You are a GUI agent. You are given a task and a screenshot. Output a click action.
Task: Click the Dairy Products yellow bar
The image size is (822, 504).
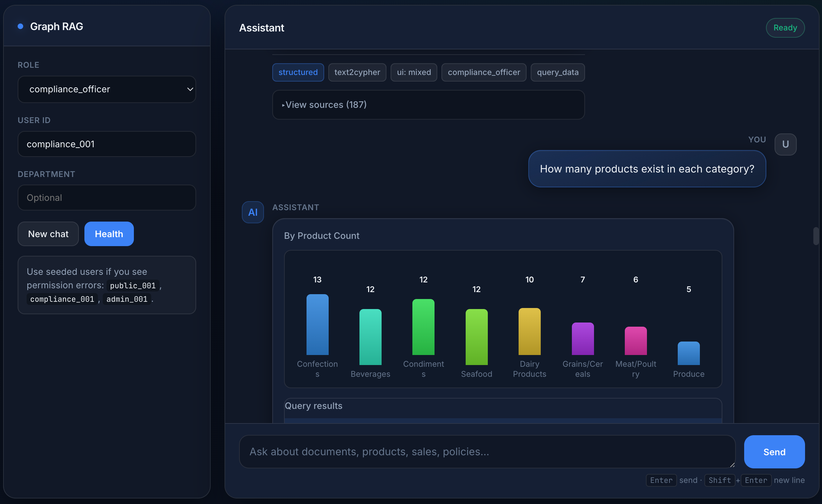pos(529,332)
